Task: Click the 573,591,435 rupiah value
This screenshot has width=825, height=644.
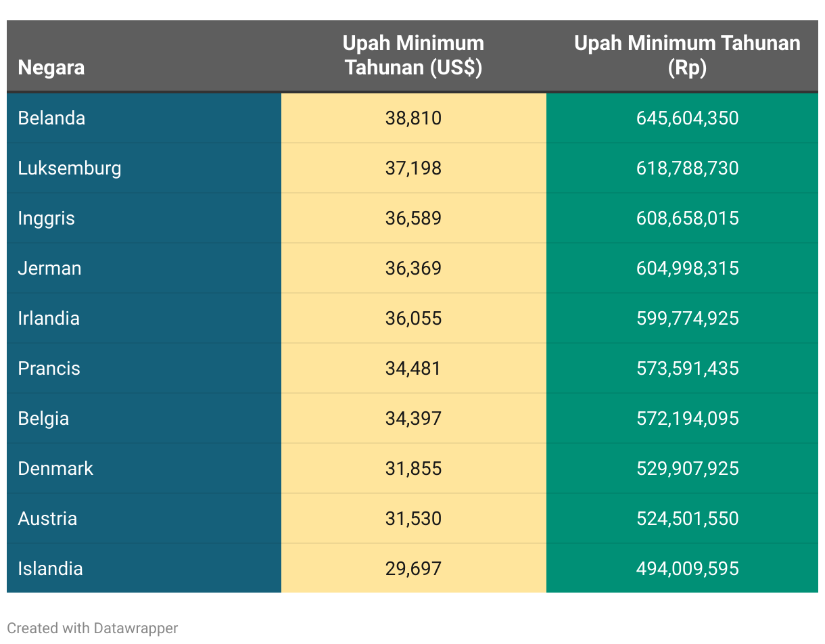Action: click(x=687, y=369)
